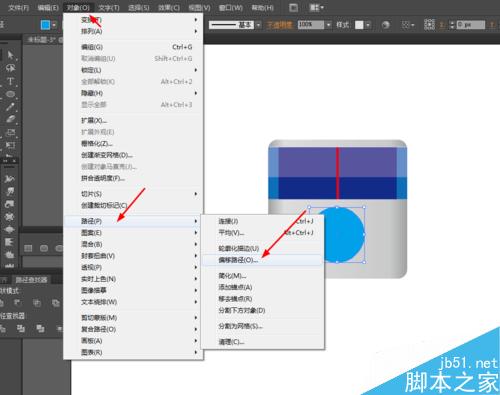Close the floating liquify tool strip
This screenshot has height=395, width=500.
14,161
